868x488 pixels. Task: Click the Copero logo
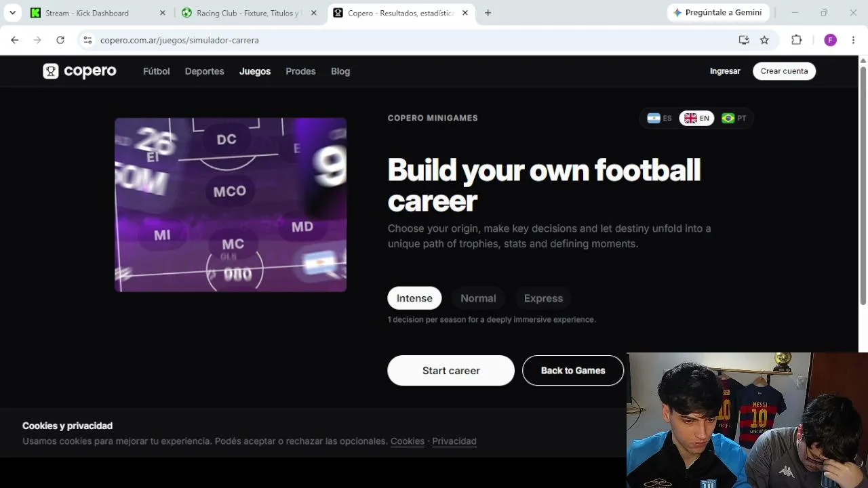[79, 71]
